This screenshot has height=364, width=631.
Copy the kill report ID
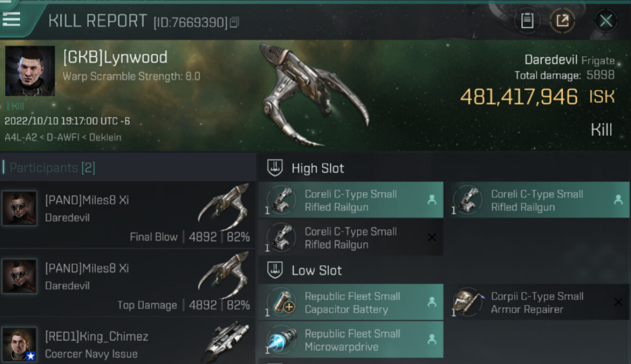coord(234,22)
